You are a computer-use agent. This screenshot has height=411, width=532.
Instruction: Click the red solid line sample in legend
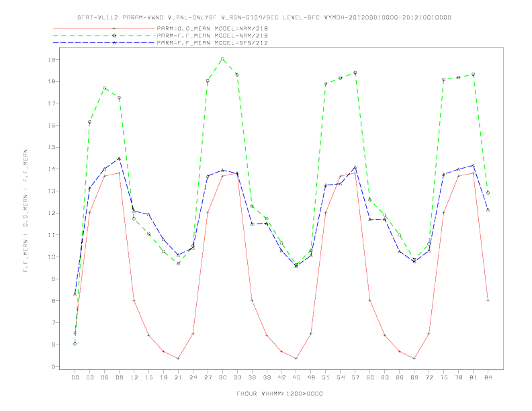coord(104,28)
